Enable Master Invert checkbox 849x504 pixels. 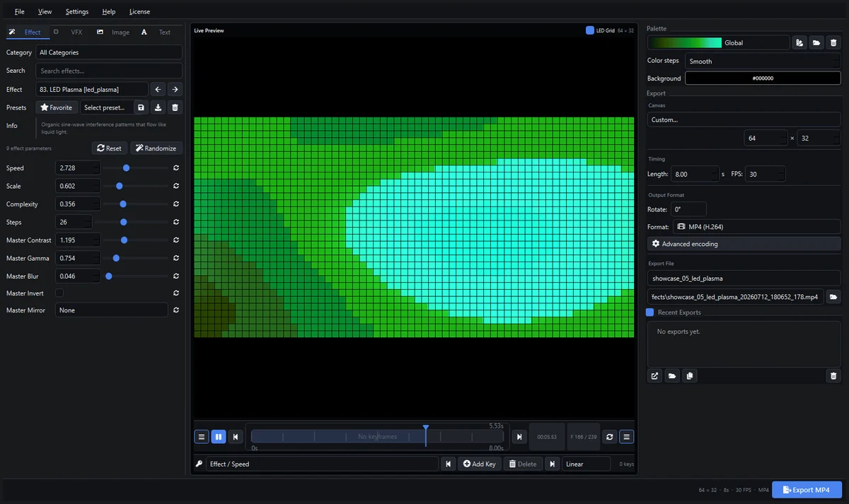click(x=59, y=293)
